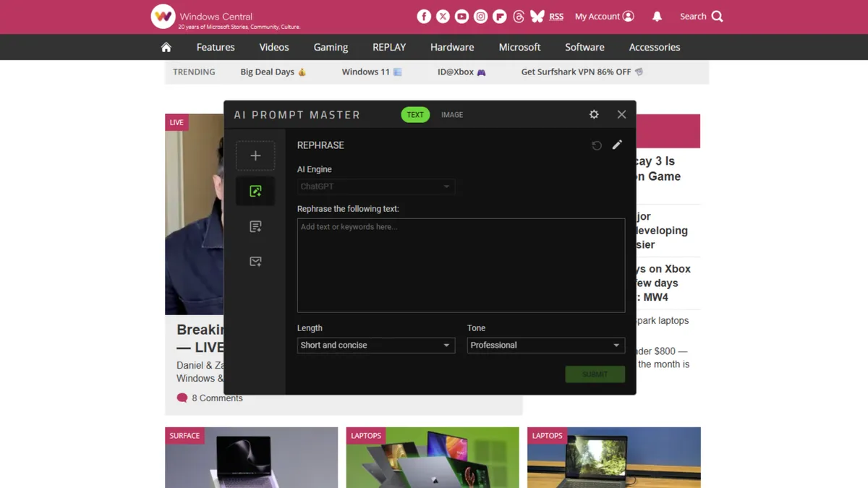Reset the Rephrase prompt with undo icon
Image resolution: width=868 pixels, height=488 pixels.
tap(597, 145)
